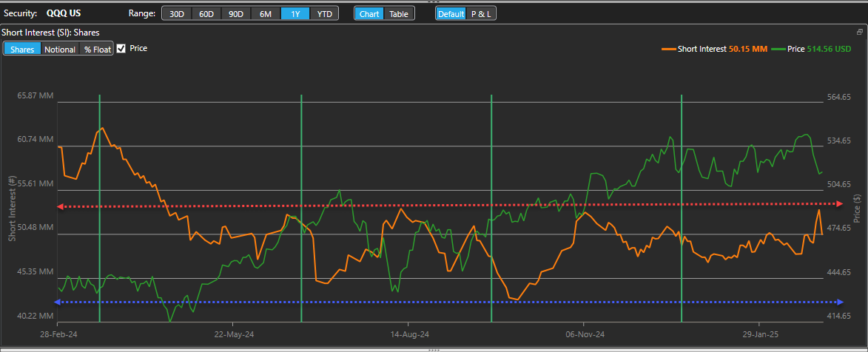
Task: Click the 474.65 price axis value
Action: click(x=838, y=228)
